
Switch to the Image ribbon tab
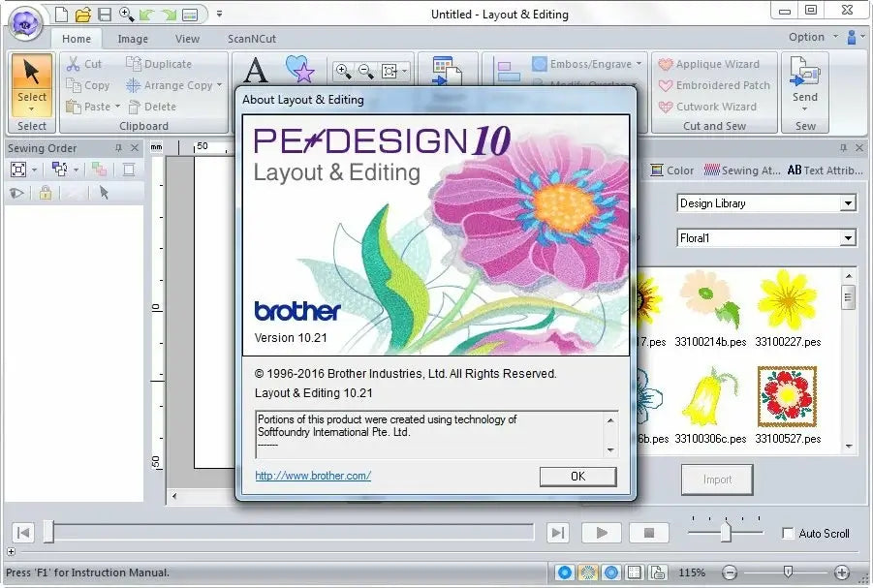click(133, 39)
